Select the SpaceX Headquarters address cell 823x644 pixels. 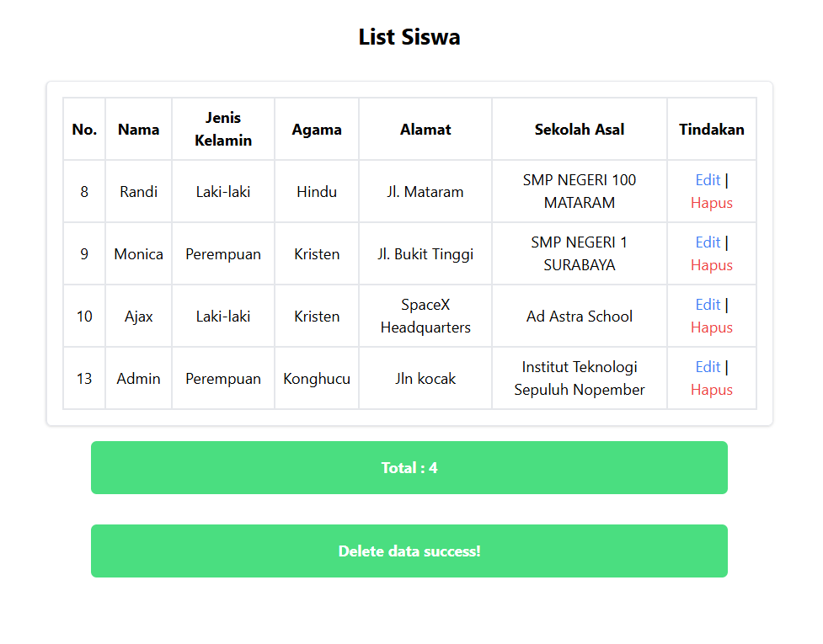point(425,317)
